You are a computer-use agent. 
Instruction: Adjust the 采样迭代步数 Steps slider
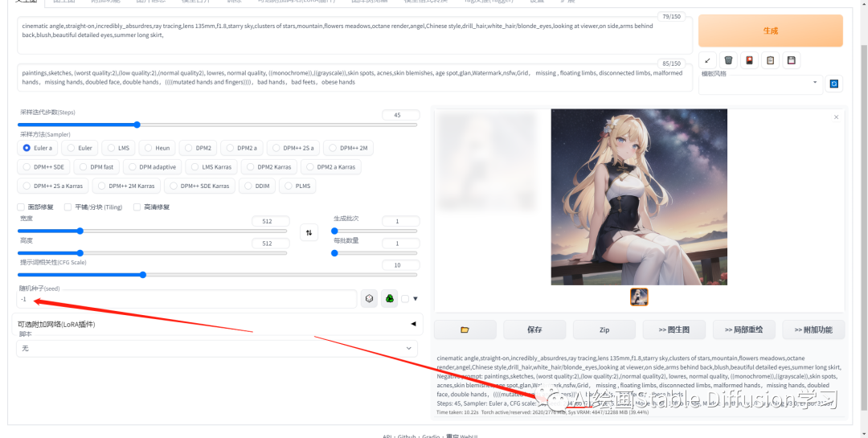click(218, 125)
